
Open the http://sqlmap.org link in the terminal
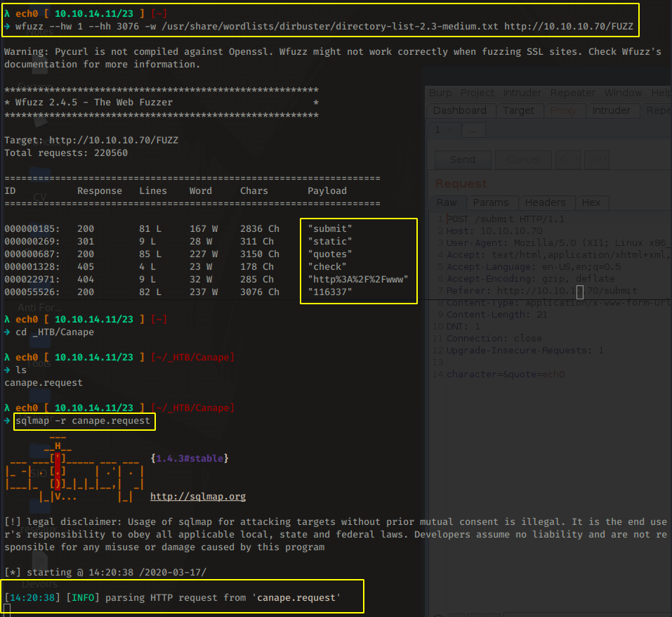click(198, 497)
